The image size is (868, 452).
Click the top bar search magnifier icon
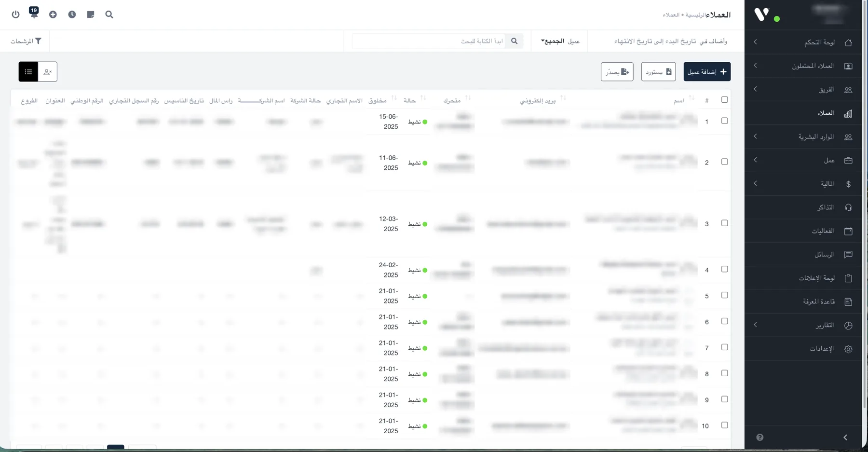[x=109, y=14]
